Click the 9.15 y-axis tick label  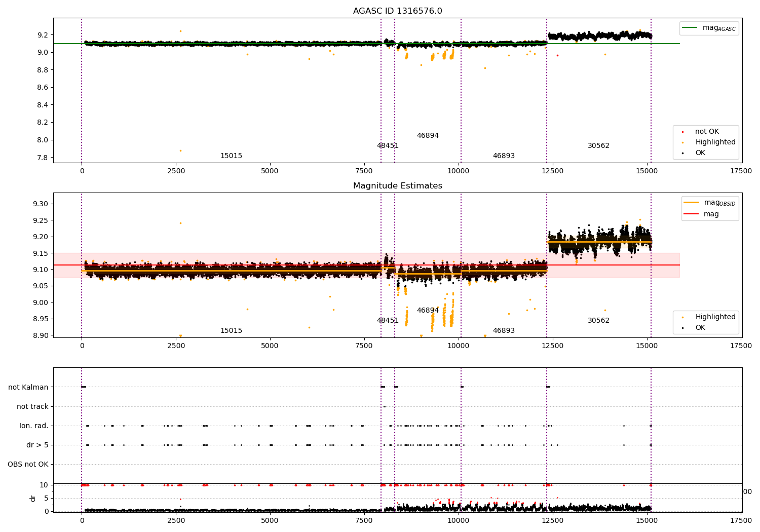[41, 253]
